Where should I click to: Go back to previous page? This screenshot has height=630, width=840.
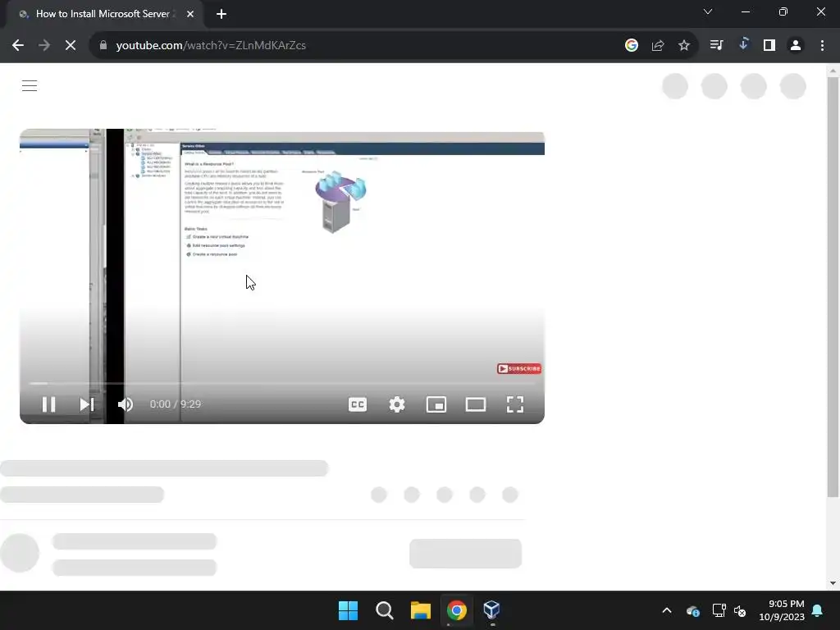pyautogui.click(x=18, y=46)
